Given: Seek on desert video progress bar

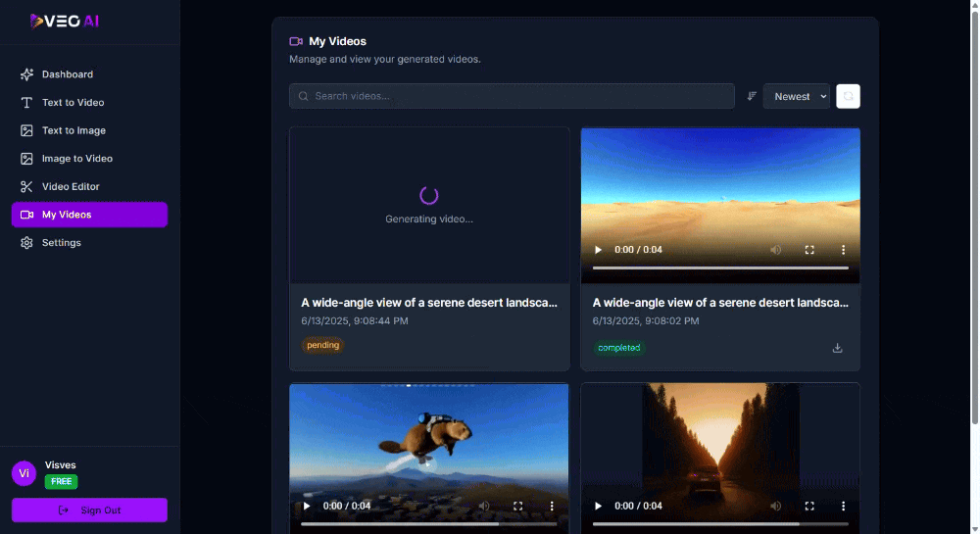Looking at the screenshot, I should 720,267.
